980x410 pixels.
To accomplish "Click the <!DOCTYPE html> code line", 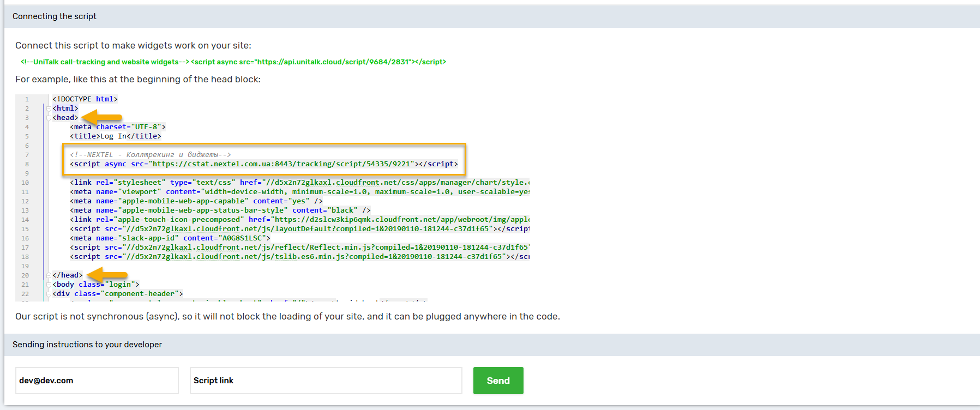I will [x=85, y=99].
